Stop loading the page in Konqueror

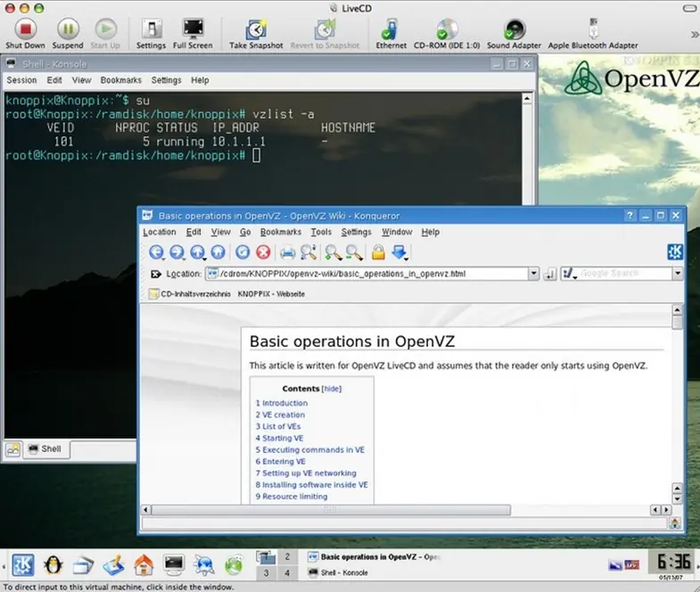263,252
